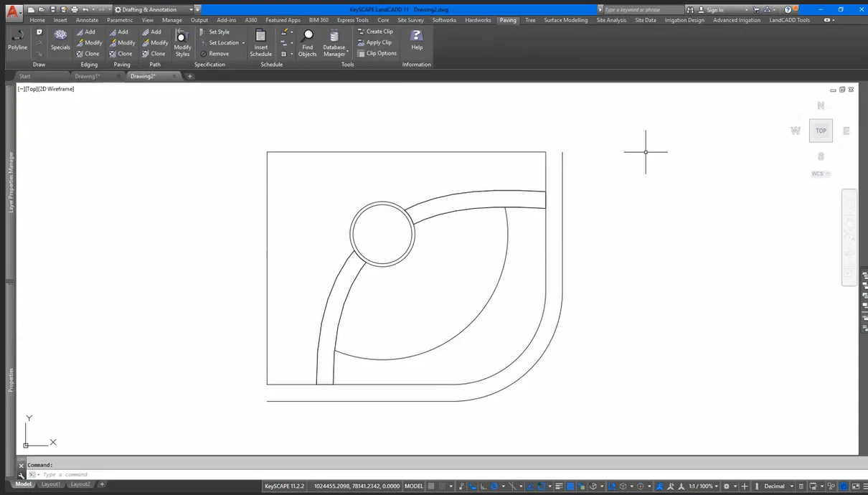Toggle object snap in status bar

coord(494,486)
